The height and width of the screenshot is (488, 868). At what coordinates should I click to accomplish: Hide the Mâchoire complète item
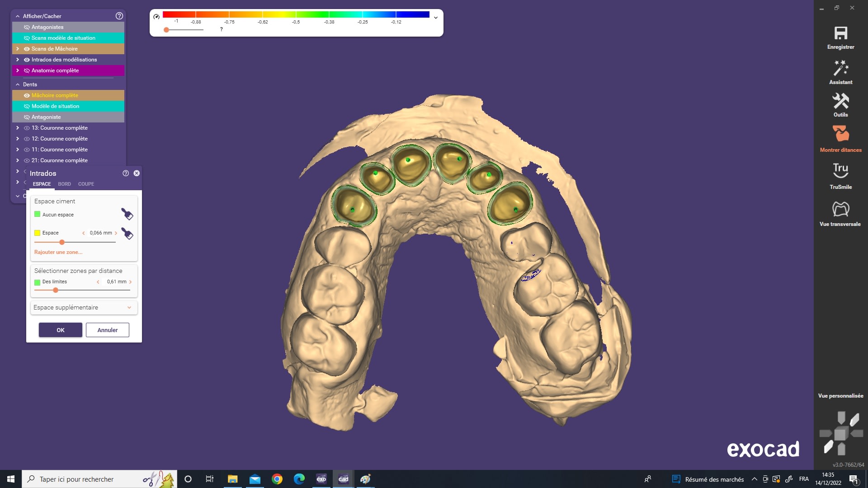pyautogui.click(x=27, y=95)
